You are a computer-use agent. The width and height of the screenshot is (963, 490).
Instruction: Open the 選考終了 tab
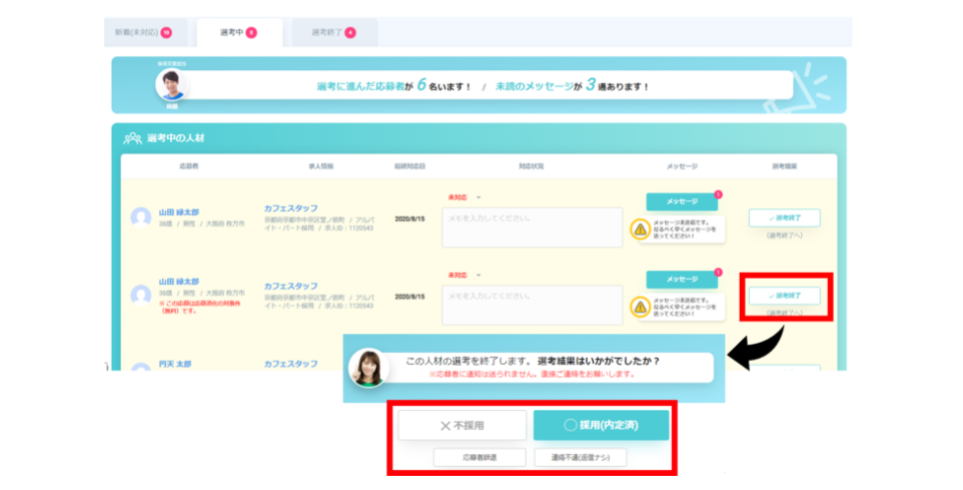[x=334, y=33]
